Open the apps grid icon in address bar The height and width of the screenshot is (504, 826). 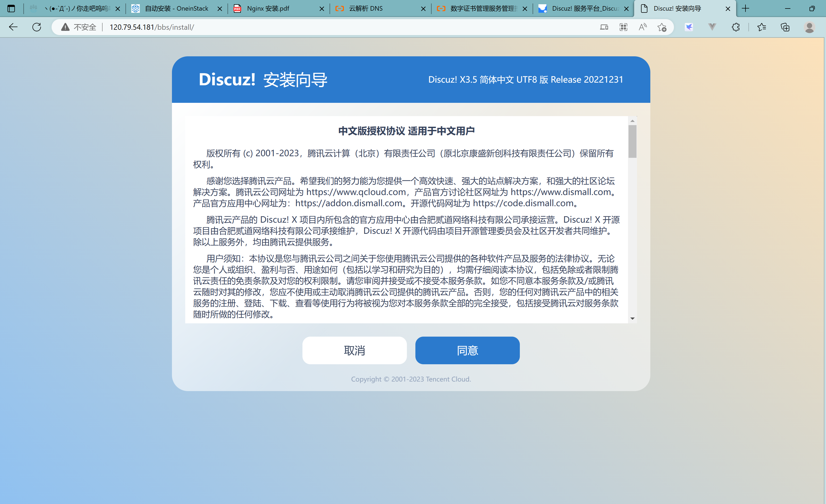623,27
